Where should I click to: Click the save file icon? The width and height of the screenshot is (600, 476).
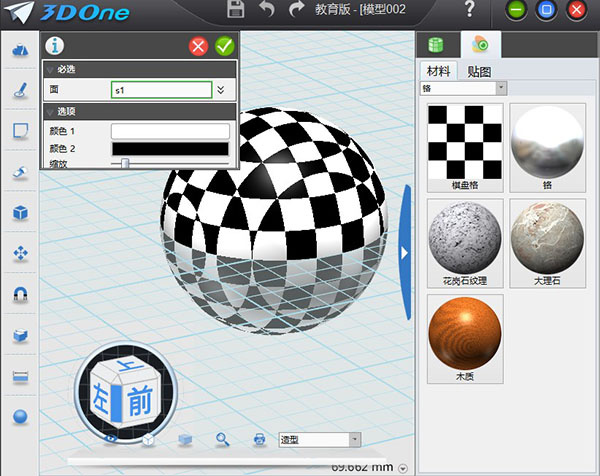tap(236, 10)
